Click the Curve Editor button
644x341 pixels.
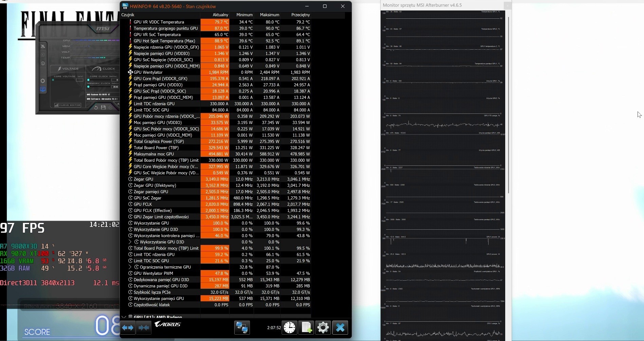(68, 105)
